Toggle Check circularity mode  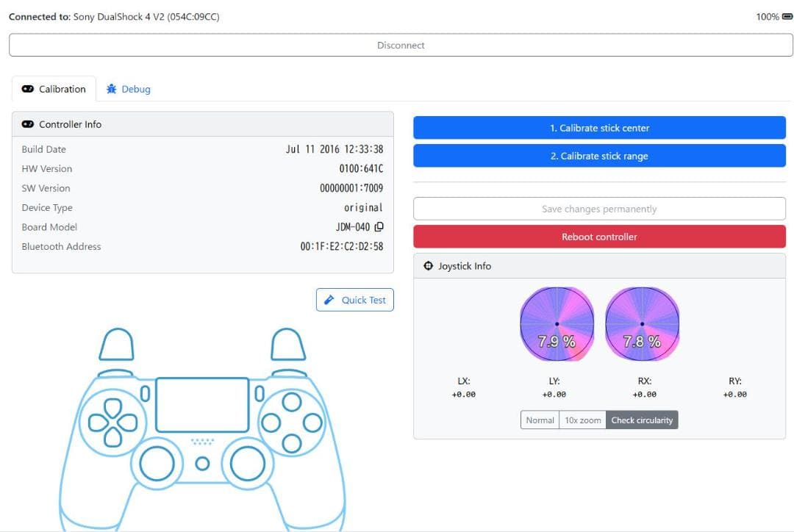pyautogui.click(x=642, y=420)
